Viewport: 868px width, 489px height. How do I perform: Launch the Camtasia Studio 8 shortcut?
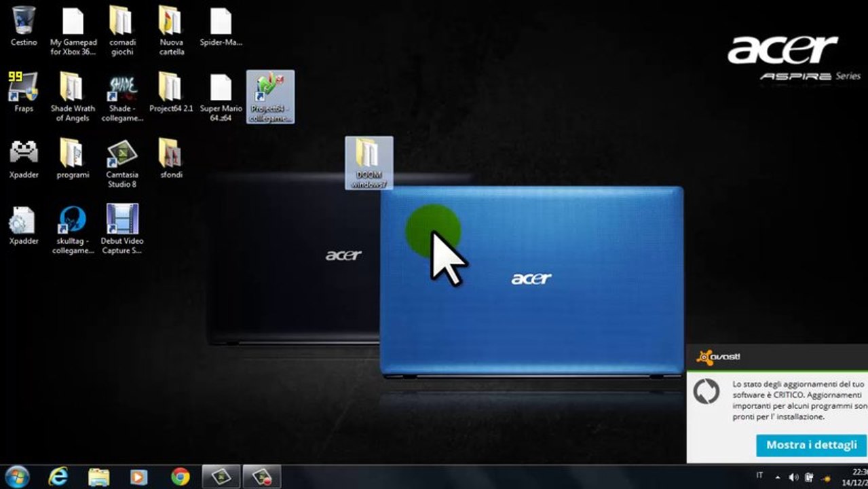click(122, 163)
